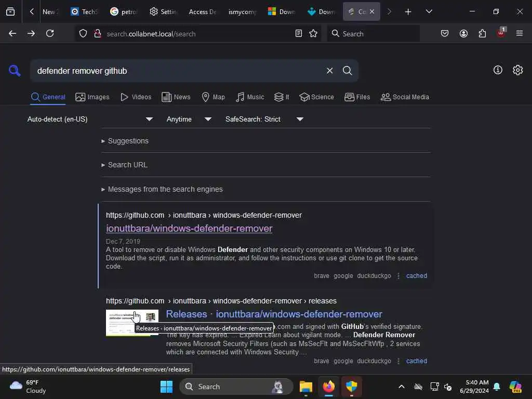Click the SearXNG magnifier logo

(x=15, y=71)
